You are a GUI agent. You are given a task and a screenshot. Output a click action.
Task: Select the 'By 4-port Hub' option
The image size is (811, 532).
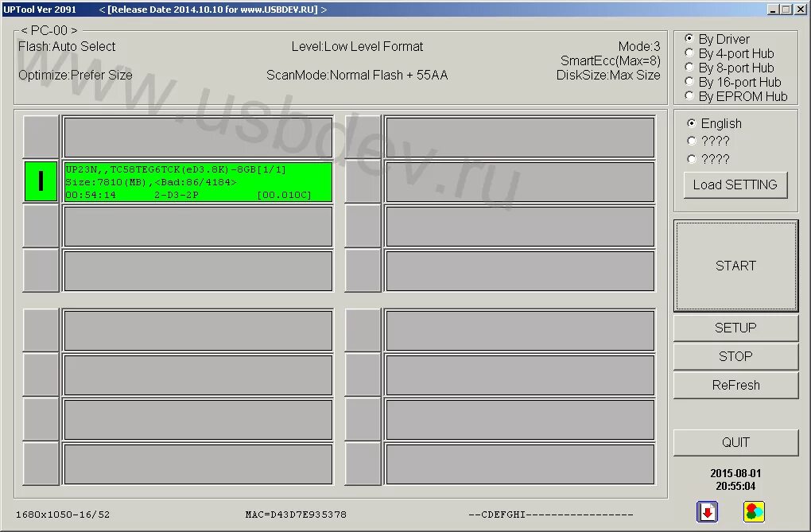(689, 53)
